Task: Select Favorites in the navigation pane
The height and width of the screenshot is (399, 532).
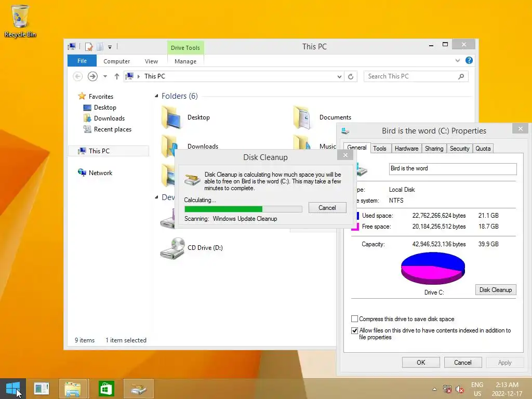Action: click(101, 96)
